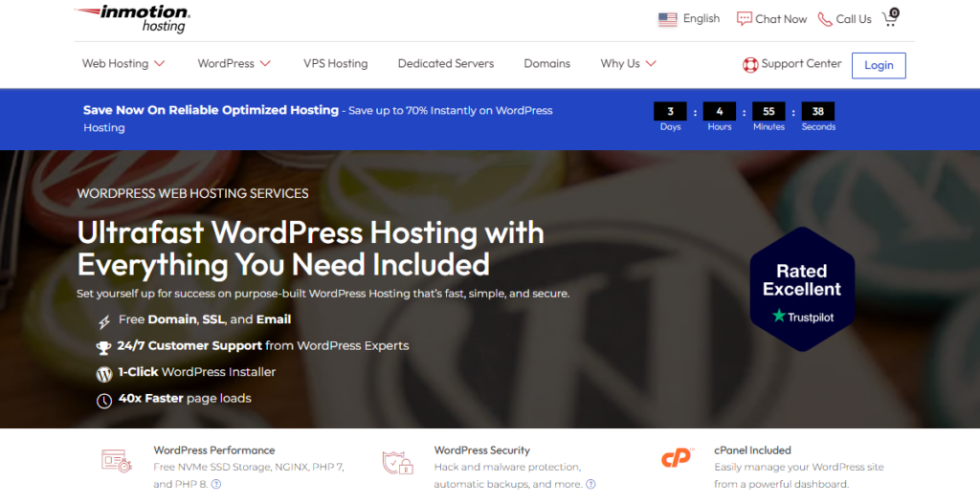The width and height of the screenshot is (980, 504).
Task: Click the cPanel Included heading
Action: 752,450
